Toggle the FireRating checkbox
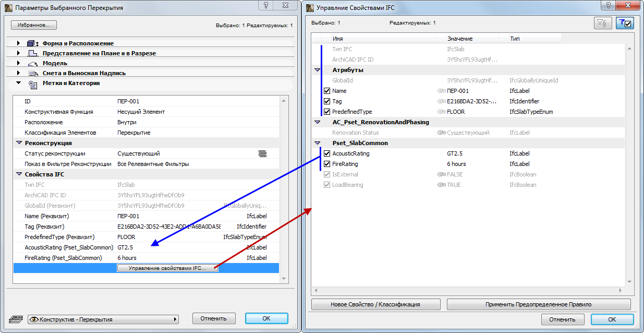This screenshot has height=333, width=644. [x=327, y=164]
